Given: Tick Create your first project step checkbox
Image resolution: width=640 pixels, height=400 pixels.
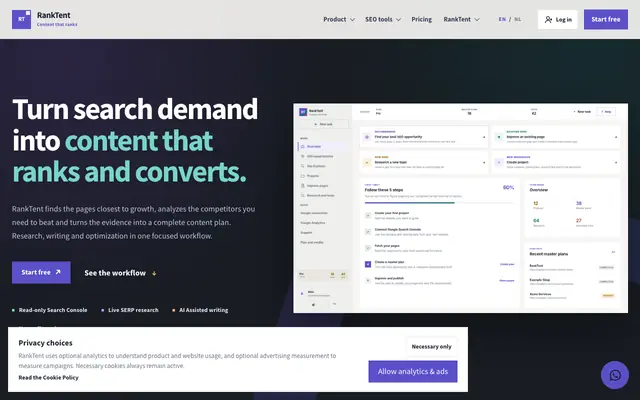Looking at the screenshot, I should (368, 215).
